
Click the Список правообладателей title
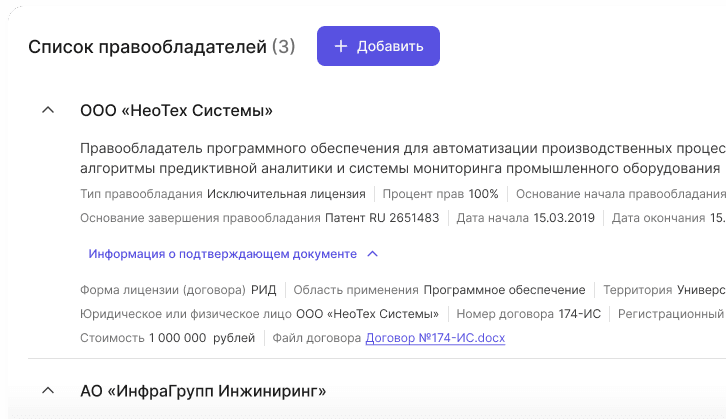[148, 47]
